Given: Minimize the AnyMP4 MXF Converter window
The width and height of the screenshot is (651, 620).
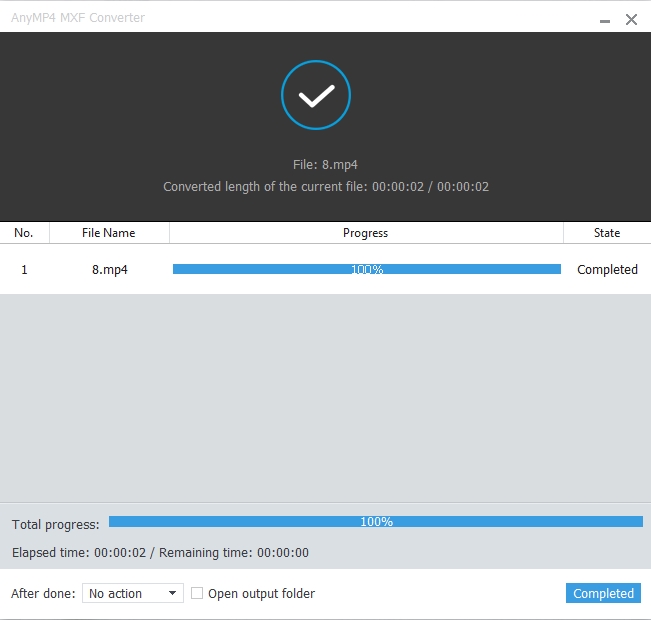Looking at the screenshot, I should pyautogui.click(x=604, y=20).
